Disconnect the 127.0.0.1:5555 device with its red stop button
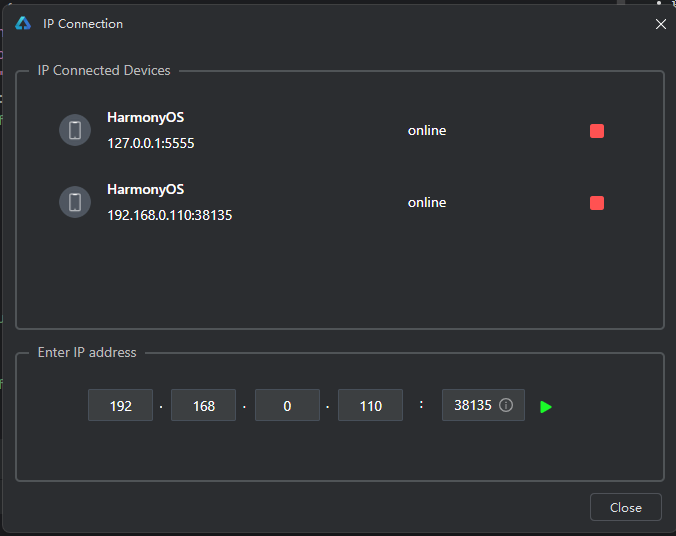Image resolution: width=676 pixels, height=536 pixels. tap(597, 131)
